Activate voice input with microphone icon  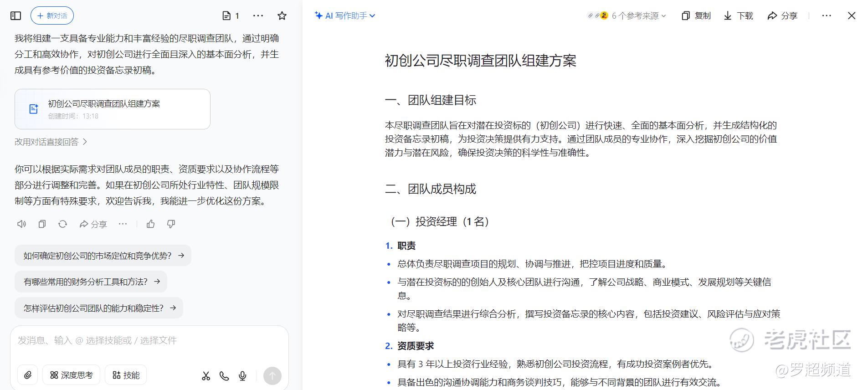pos(242,376)
